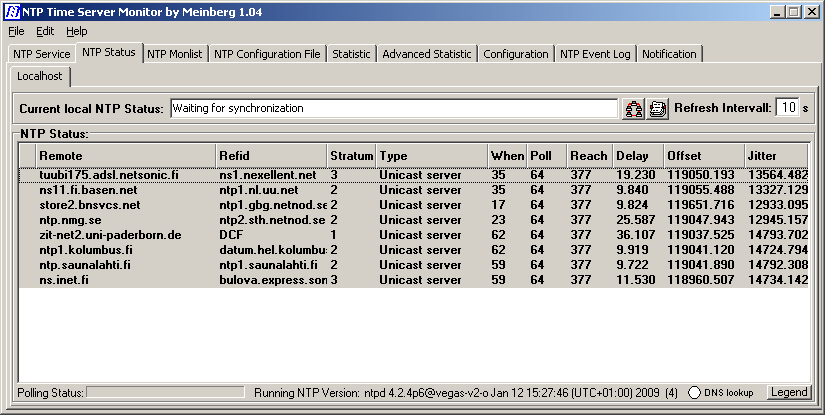The image size is (825, 415).
Task: Switch to the NTP Service tab
Action: pos(41,54)
